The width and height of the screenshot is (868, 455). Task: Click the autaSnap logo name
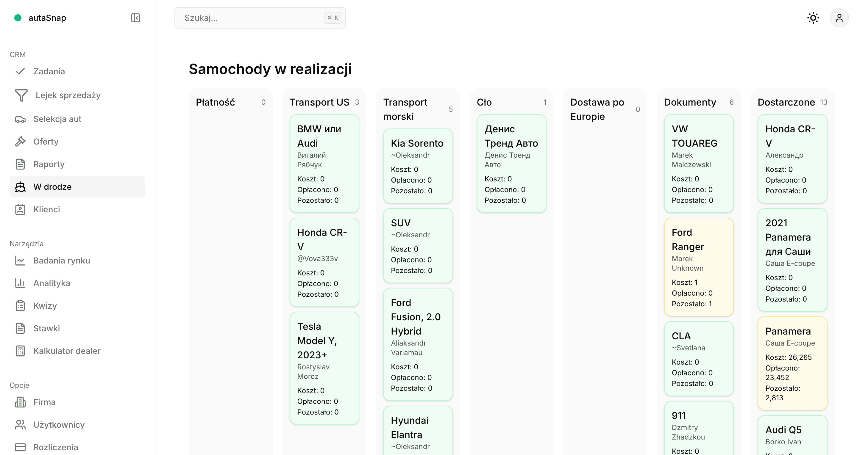click(47, 18)
